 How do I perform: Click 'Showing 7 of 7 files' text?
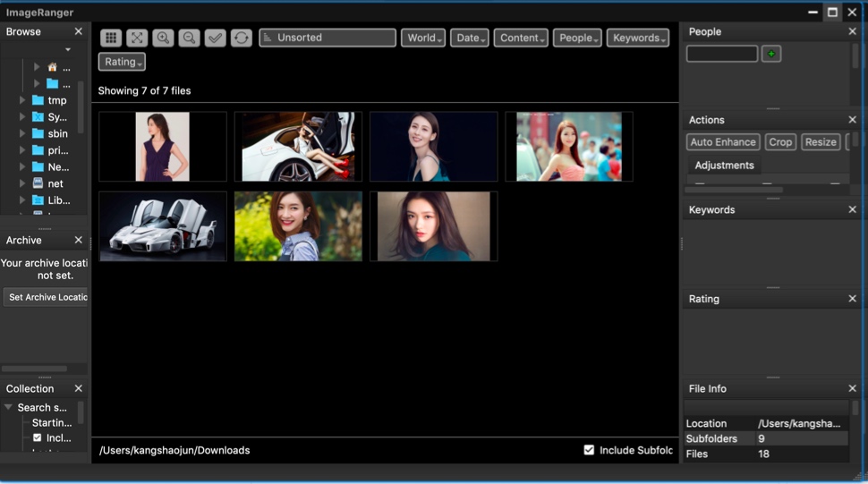tap(144, 90)
